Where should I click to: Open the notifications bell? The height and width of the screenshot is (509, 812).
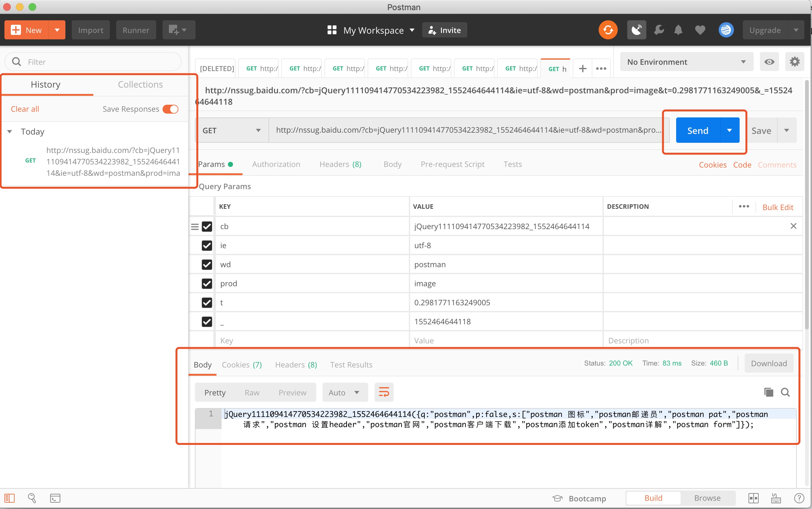click(678, 30)
